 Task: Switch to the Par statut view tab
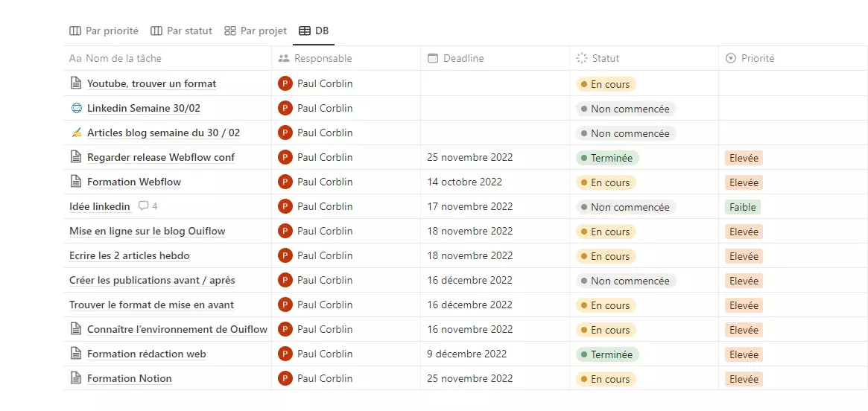[182, 31]
